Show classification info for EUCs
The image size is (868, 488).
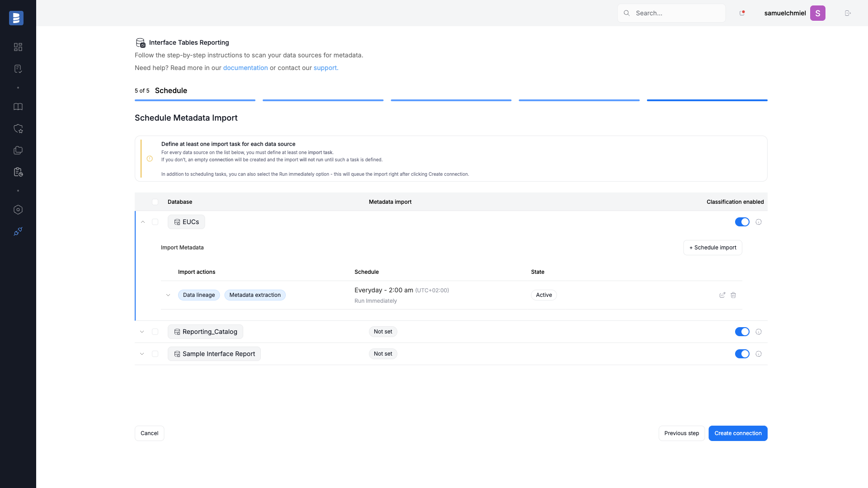point(759,222)
